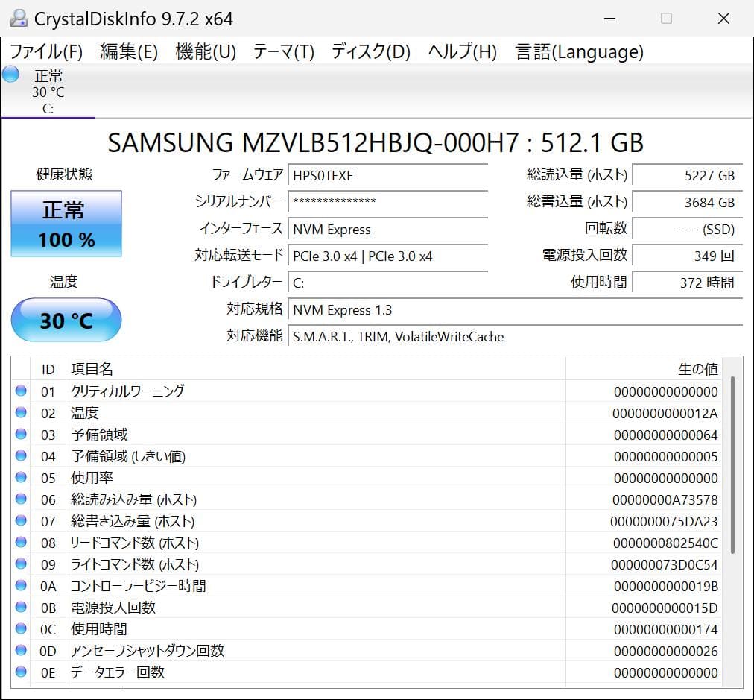The image size is (754, 700).
Task: Click the 対応規格 field NVM Express 1.3
Action: point(515,310)
